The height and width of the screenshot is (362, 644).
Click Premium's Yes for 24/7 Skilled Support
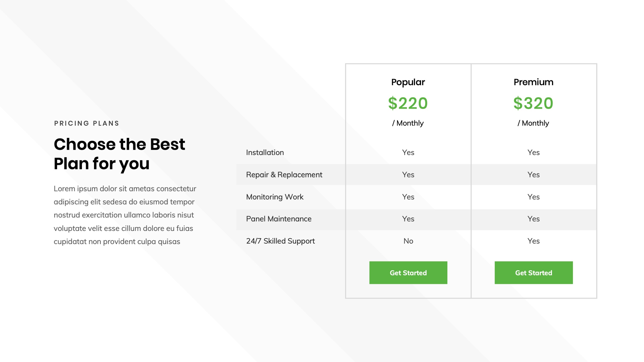533,241
